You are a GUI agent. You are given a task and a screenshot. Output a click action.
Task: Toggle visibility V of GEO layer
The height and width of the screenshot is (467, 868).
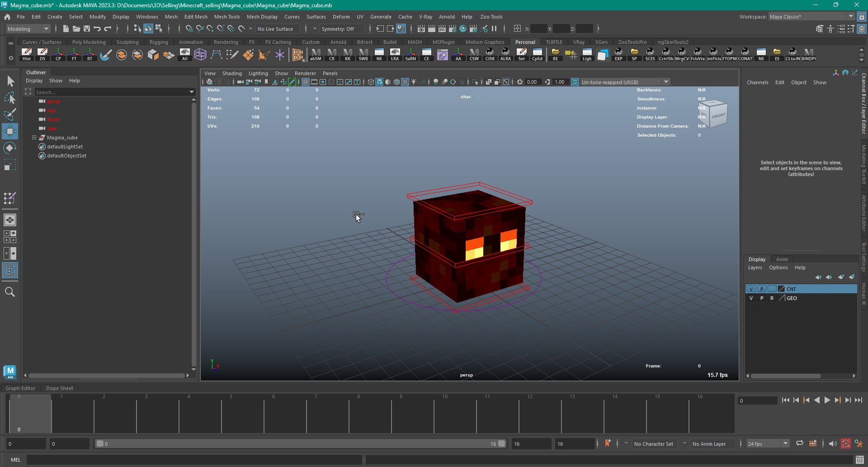751,298
